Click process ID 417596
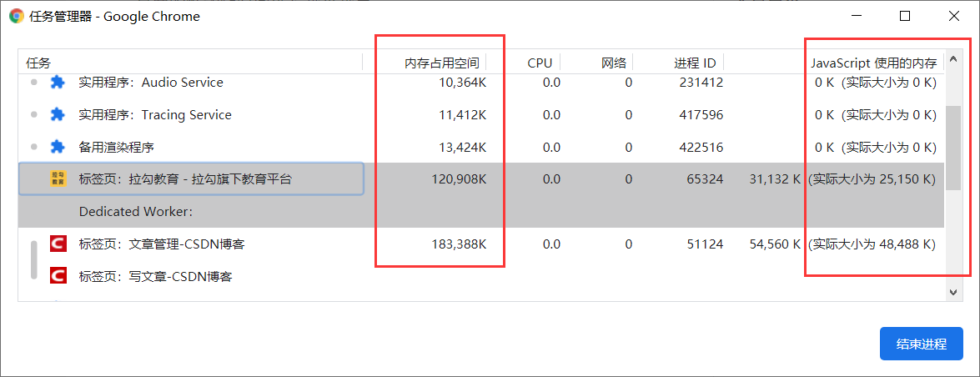This screenshot has height=377, width=980. point(701,114)
